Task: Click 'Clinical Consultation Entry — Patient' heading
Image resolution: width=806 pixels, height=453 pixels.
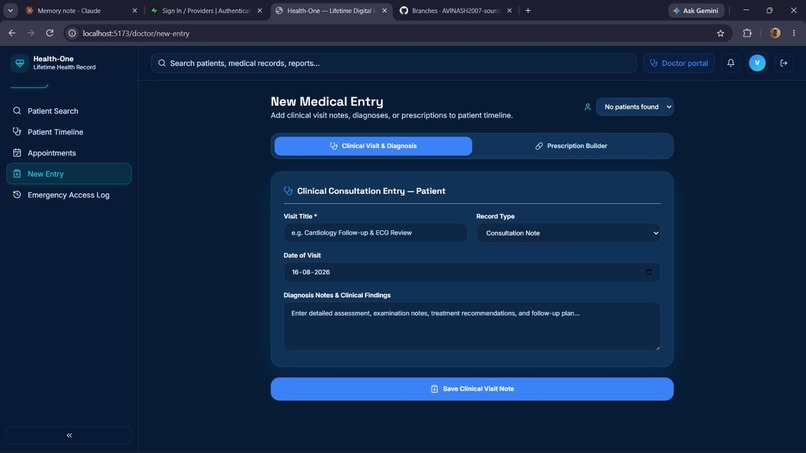Action: click(371, 191)
